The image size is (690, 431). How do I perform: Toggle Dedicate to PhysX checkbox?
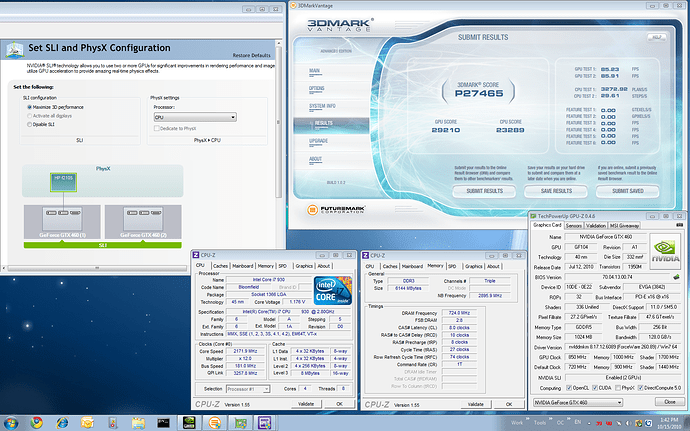coord(156,129)
